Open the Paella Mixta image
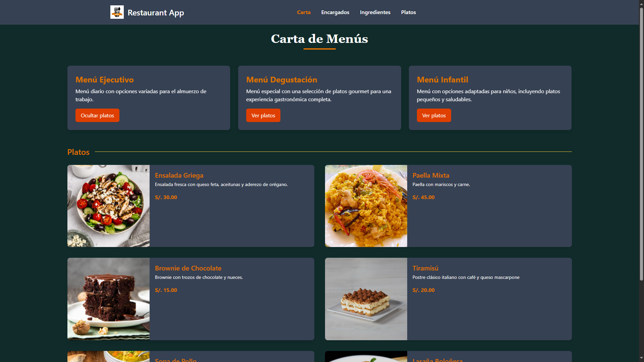 [366, 206]
